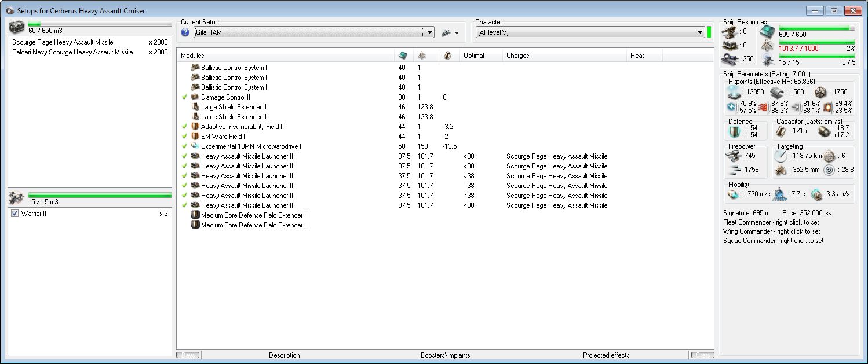The width and height of the screenshot is (868, 364).
Task: Click the cargo hold icon above the ammo list
Action: [17, 27]
